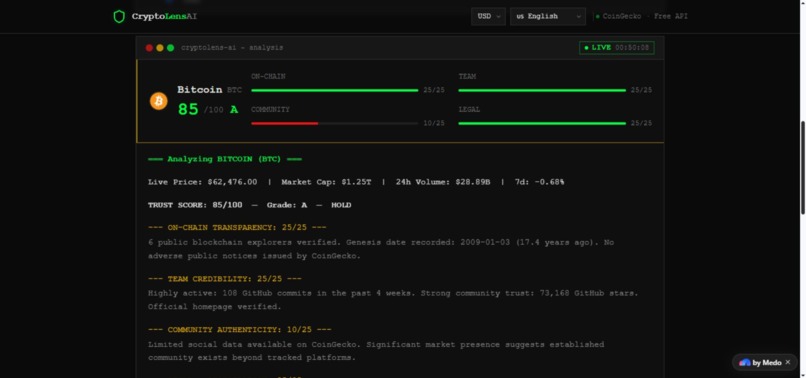The width and height of the screenshot is (806, 378).
Task: Click the COMMUNITY AUTHENTICITY 10/25 heading
Action: point(240,330)
